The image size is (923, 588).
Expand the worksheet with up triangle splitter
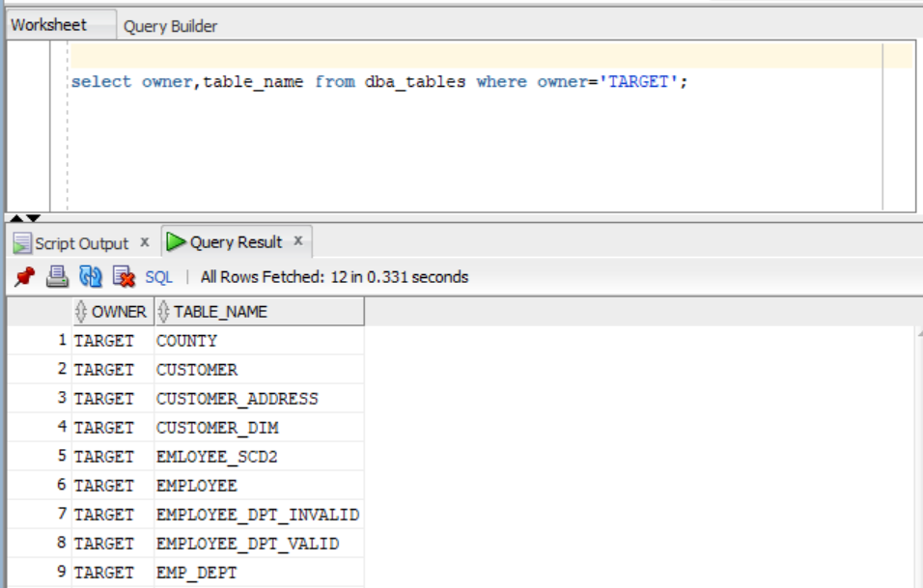tap(15, 218)
